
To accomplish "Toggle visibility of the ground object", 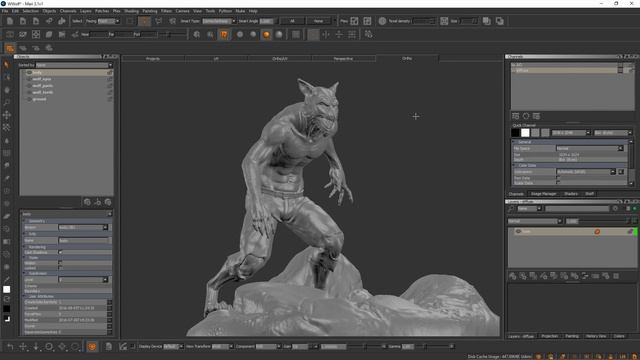I will point(29,99).
